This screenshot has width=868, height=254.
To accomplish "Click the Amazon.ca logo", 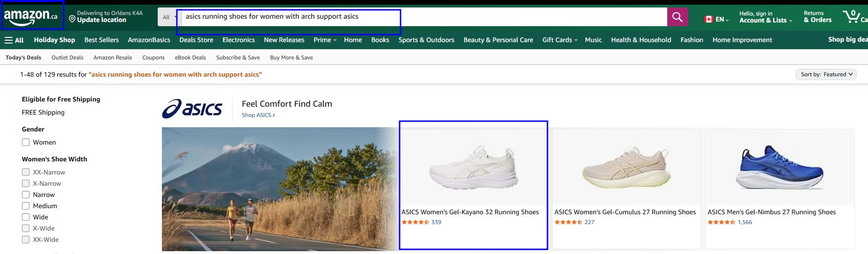I will 31,17.
